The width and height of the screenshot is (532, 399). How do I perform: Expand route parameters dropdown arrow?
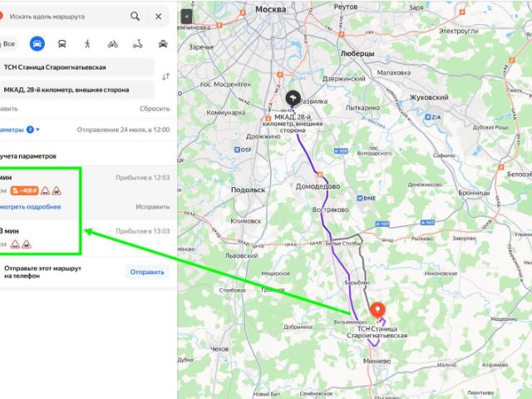(x=37, y=130)
